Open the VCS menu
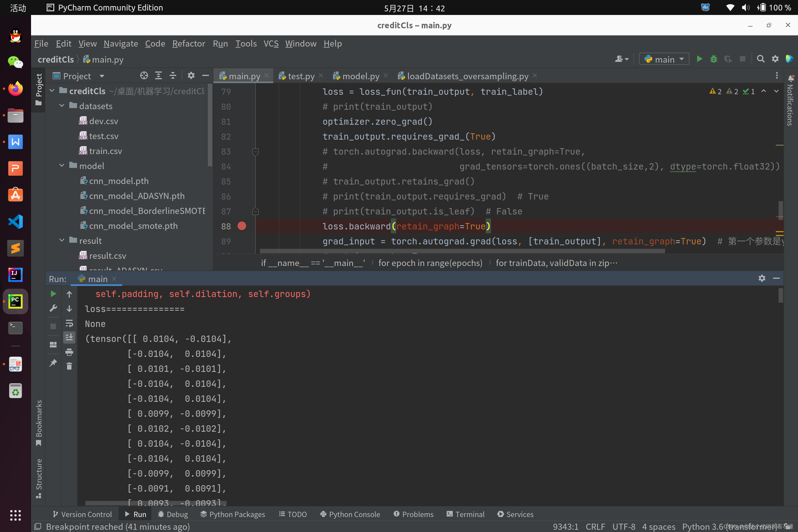798x532 pixels. [x=271, y=44]
